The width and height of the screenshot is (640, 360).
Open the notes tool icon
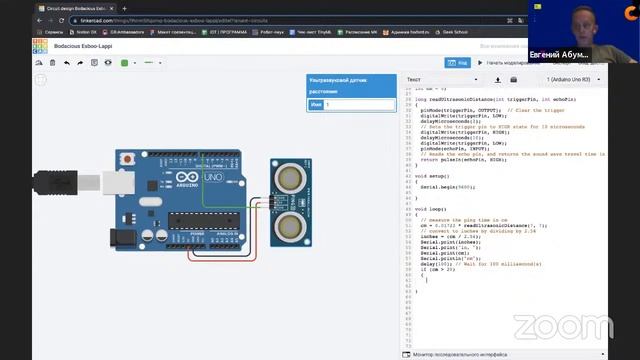coord(94,62)
